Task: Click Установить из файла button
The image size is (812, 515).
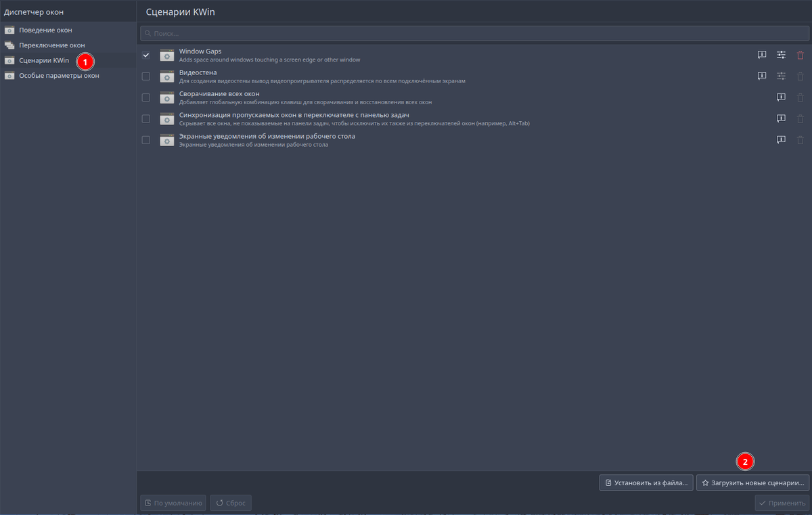Action: [646, 483]
